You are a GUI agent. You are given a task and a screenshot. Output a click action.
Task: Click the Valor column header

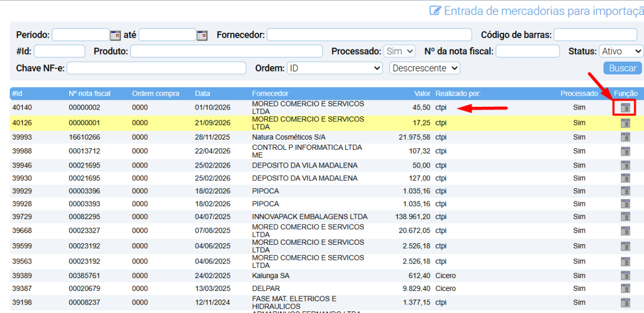(x=422, y=93)
